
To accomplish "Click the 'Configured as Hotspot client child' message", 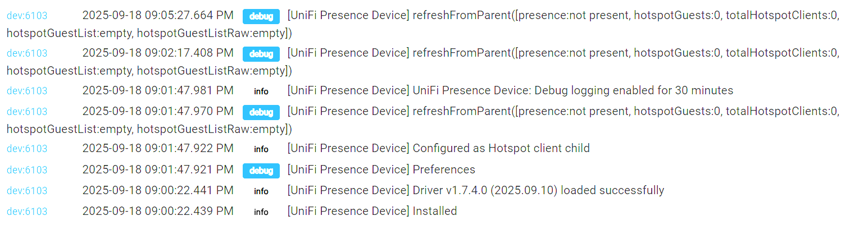I will click(x=501, y=148).
